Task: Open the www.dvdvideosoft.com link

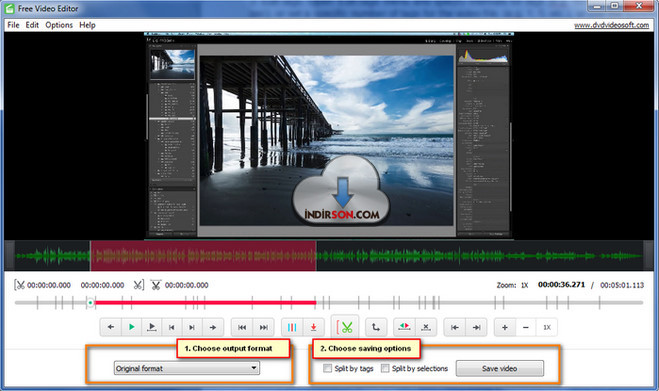Action: tap(612, 25)
